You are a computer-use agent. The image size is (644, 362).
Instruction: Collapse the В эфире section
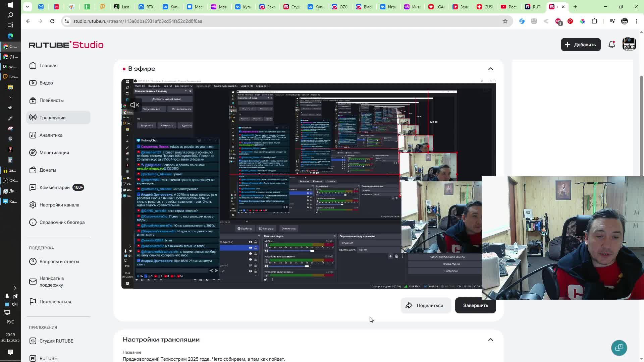pyautogui.click(x=490, y=69)
